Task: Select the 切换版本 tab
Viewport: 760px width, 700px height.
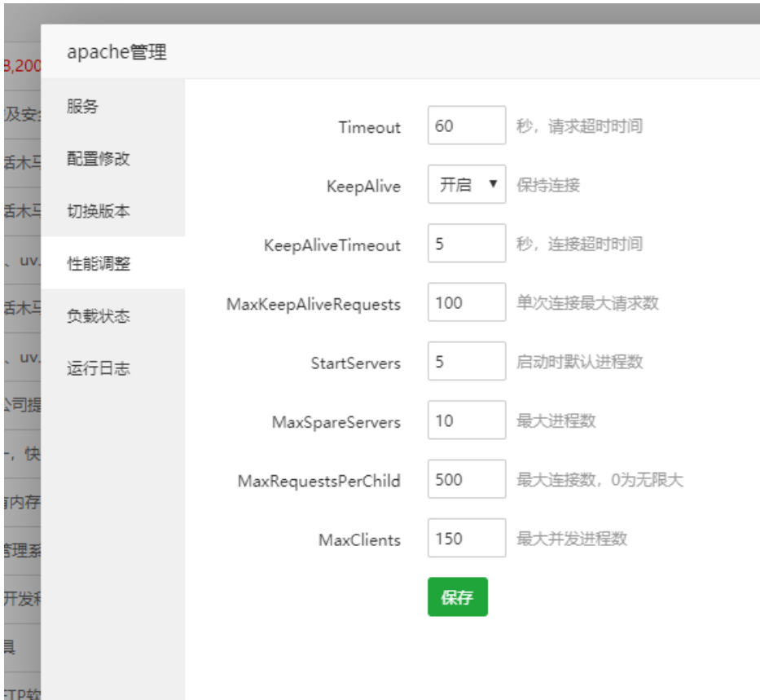Action: 98,211
